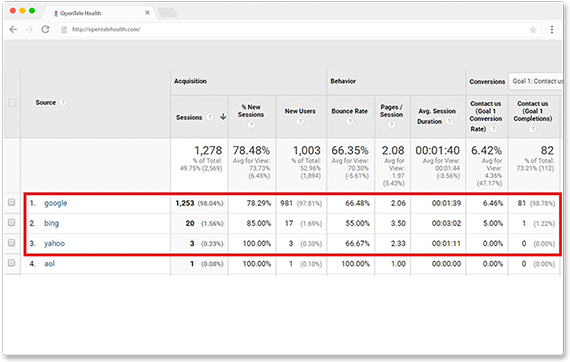Click the Behavior group header
Viewport: 570px width, 362px height.
(343, 81)
